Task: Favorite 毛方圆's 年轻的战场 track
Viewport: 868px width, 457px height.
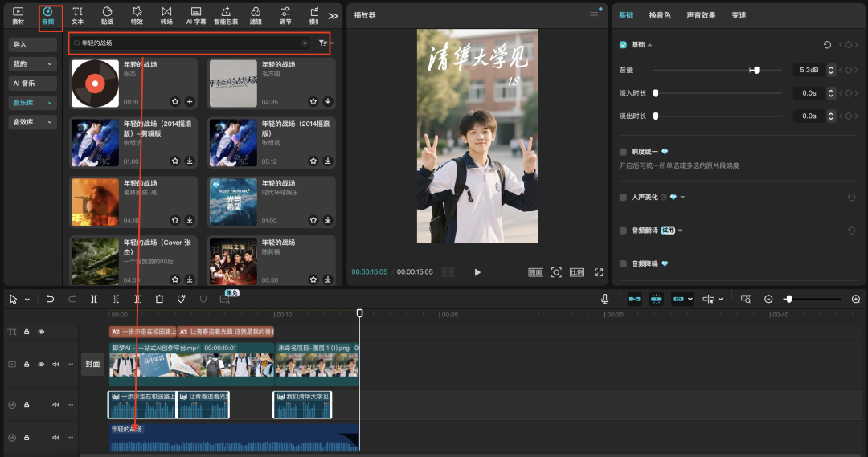Action: [x=313, y=101]
